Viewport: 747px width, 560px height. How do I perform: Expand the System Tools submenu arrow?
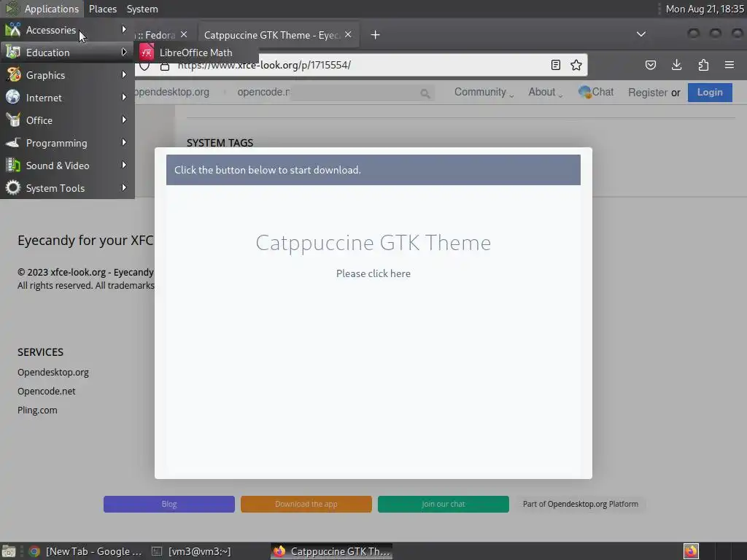(124, 187)
